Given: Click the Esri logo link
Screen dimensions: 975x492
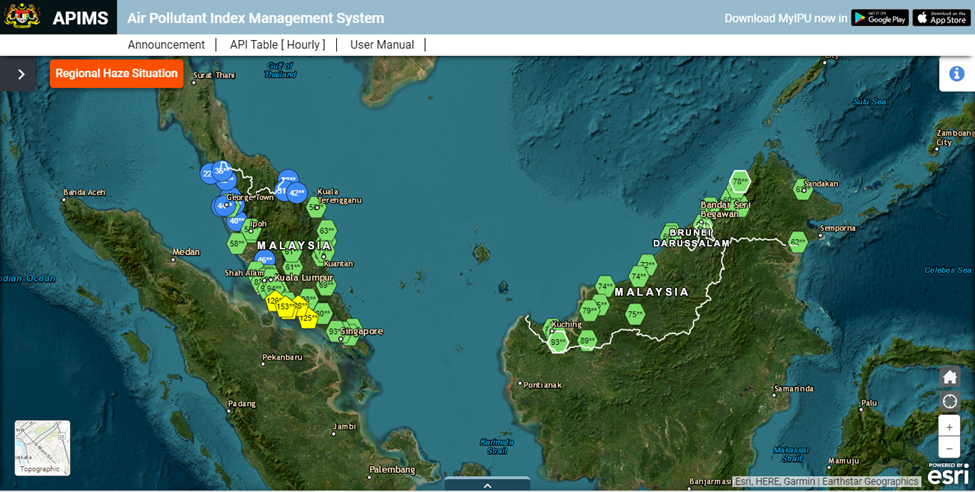Looking at the screenshot, I should pos(947,474).
